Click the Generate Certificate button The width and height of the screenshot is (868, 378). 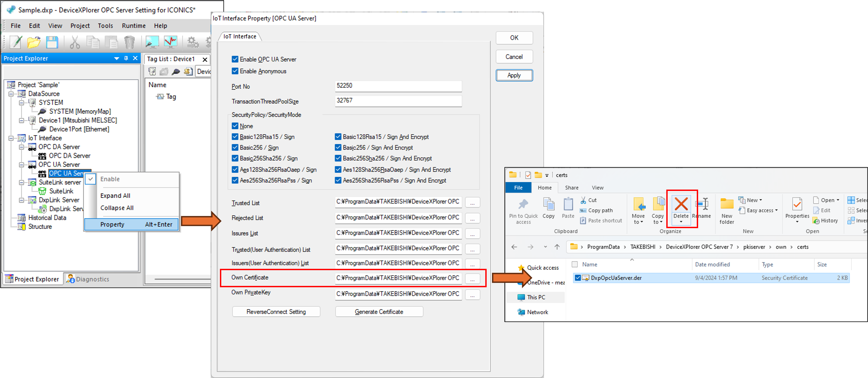click(379, 312)
